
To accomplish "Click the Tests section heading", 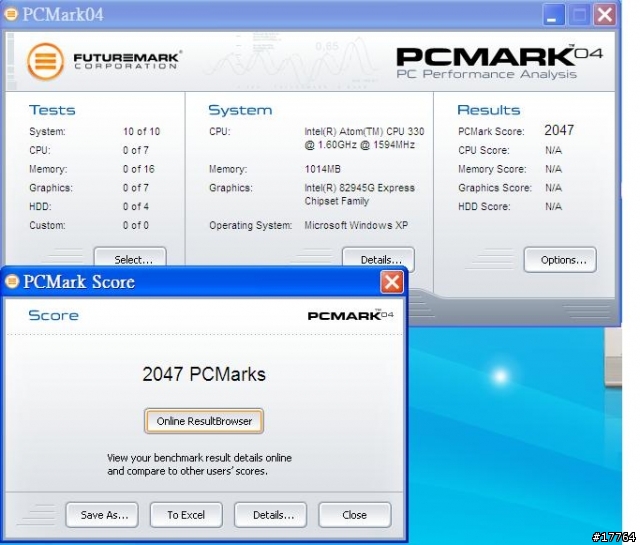I will coord(52,110).
